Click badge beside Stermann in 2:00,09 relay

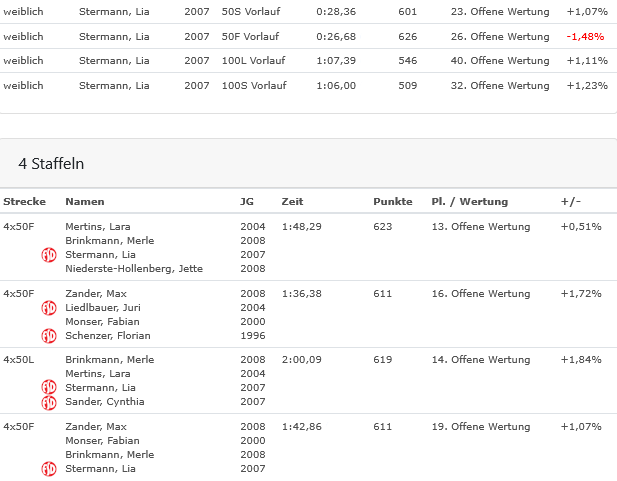(48, 388)
